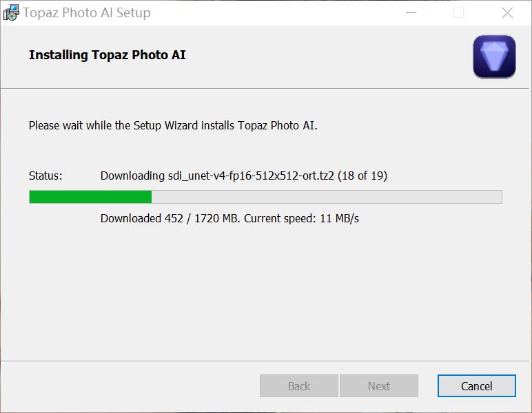Image resolution: width=532 pixels, height=413 pixels.
Task: Click the Please wait Setup Wizard message
Action: (x=173, y=125)
